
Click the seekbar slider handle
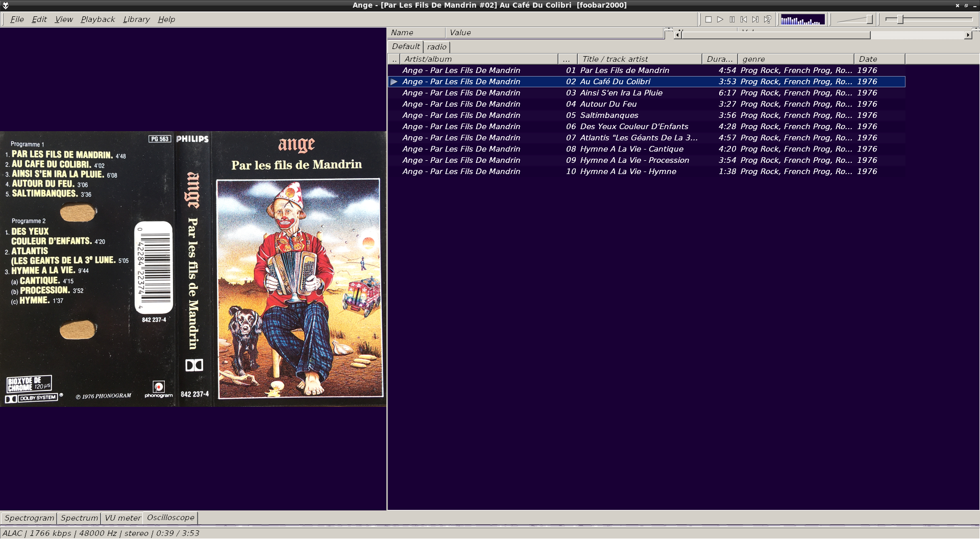click(900, 19)
